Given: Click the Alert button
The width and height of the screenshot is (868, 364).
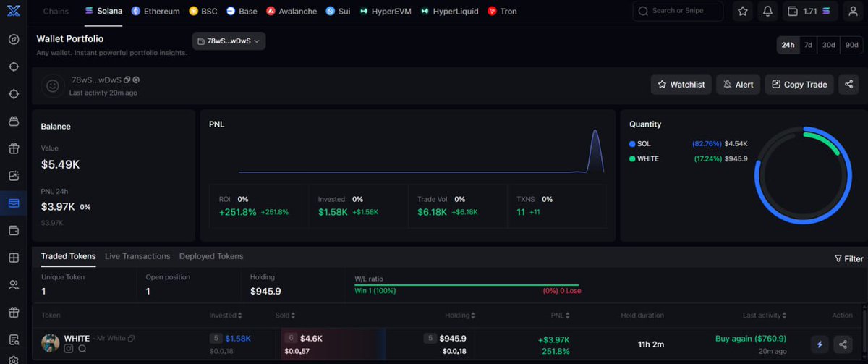Looking at the screenshot, I should [738, 85].
